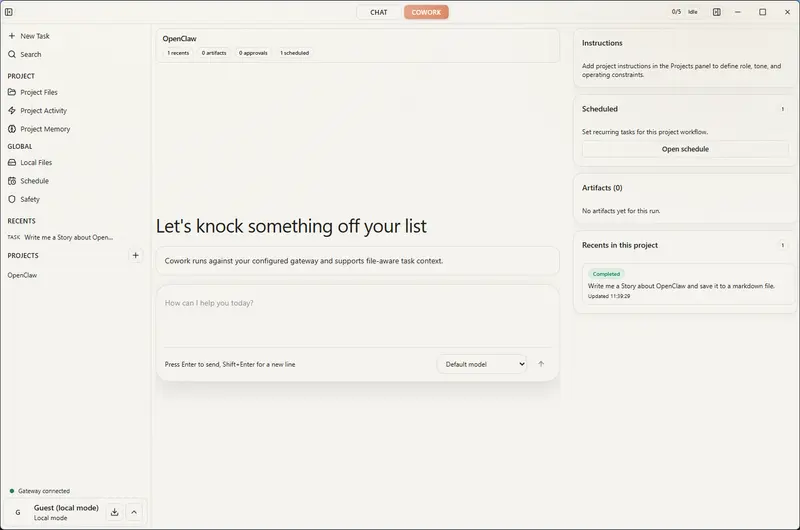The height and width of the screenshot is (530, 800).
Task: Open the Project Memory section
Action: click(x=45, y=129)
